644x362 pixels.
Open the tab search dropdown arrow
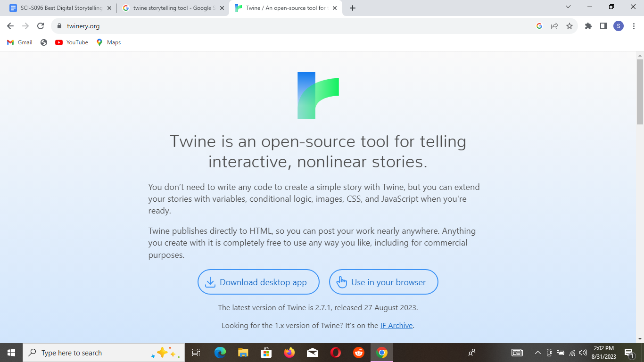(x=568, y=8)
